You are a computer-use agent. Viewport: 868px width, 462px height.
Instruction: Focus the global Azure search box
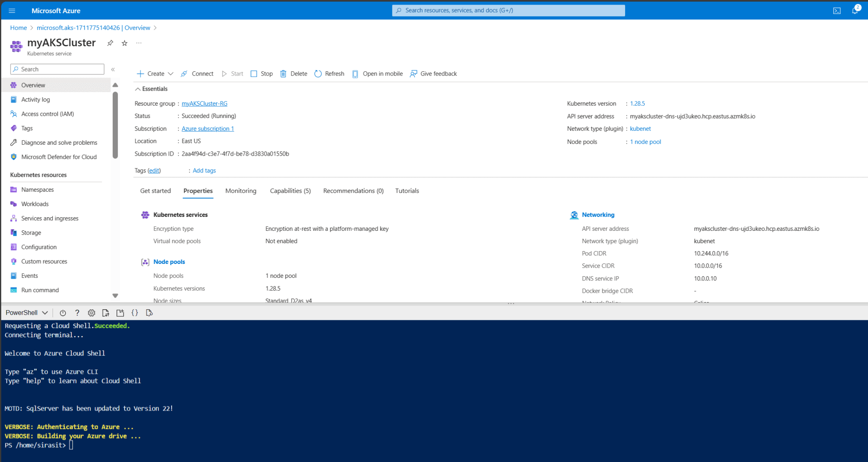click(x=509, y=11)
